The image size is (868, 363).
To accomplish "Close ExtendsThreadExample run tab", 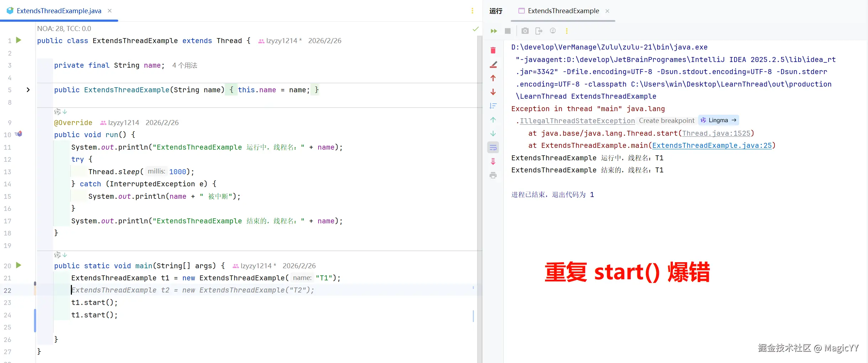I will (x=607, y=11).
